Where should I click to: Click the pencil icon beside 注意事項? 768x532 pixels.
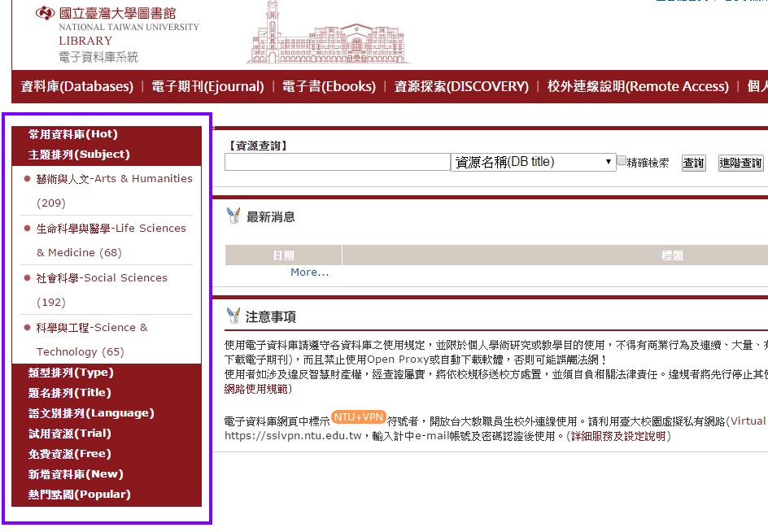233,316
